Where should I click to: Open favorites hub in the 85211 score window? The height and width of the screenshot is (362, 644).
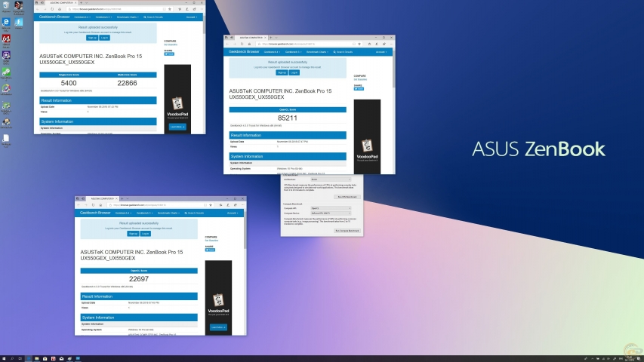(370, 44)
